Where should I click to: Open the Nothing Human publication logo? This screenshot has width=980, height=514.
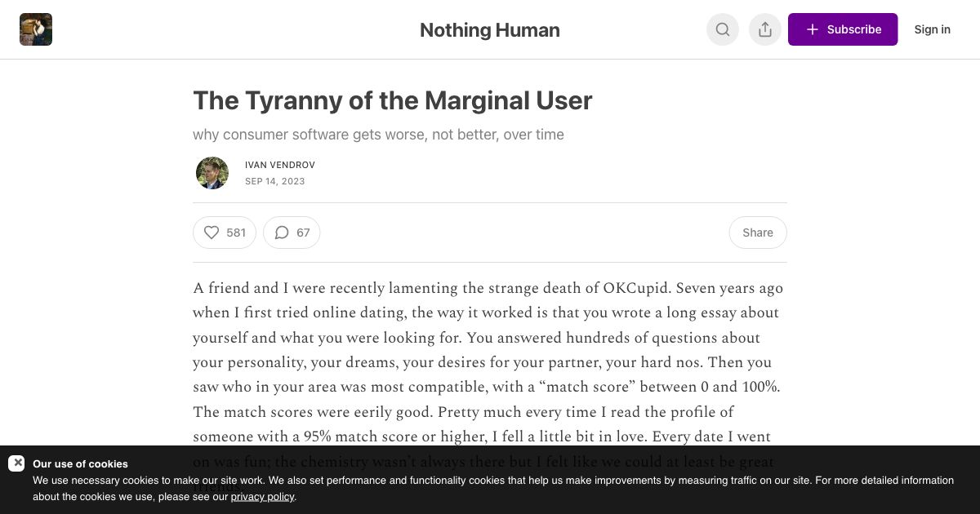coord(36,29)
